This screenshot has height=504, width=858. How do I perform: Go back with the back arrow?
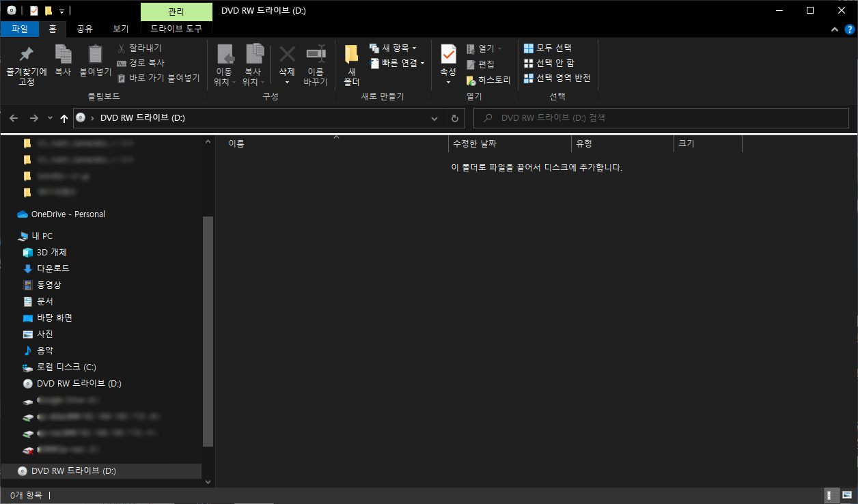click(14, 118)
